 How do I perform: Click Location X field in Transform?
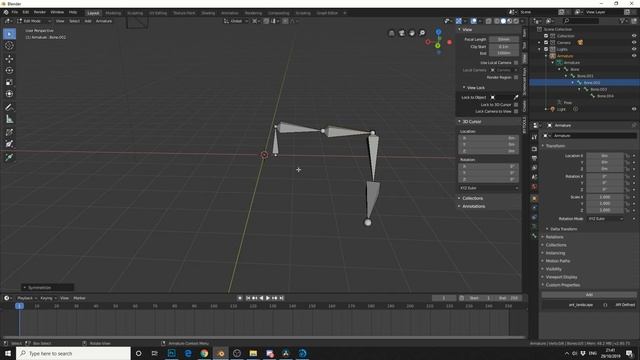click(x=605, y=156)
